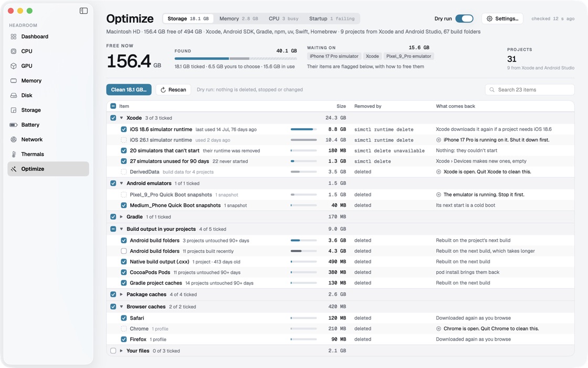Click the Memory icon in sidebar
Viewport: 588px width, 368px height.
[14, 80]
